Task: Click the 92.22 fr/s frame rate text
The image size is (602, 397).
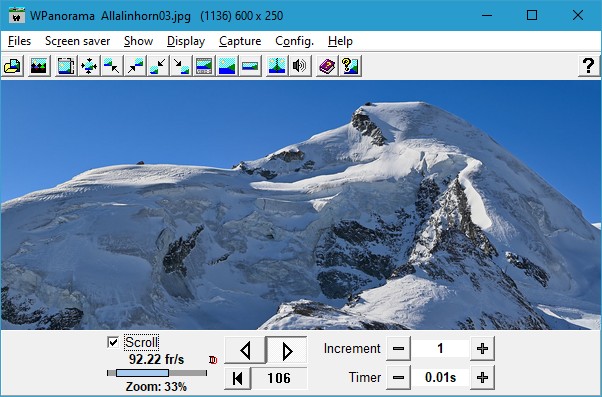Action: (x=156, y=359)
